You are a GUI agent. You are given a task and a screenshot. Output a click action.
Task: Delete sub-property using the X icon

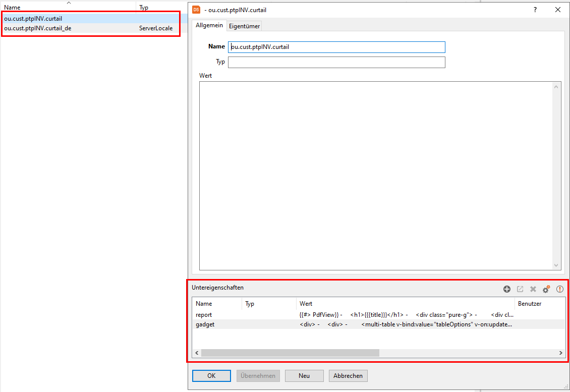pyautogui.click(x=533, y=289)
